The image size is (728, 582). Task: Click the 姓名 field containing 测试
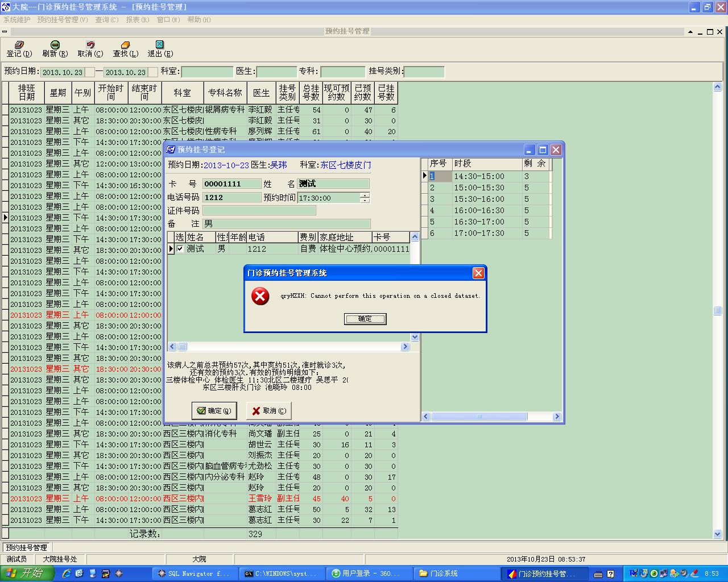(x=333, y=184)
